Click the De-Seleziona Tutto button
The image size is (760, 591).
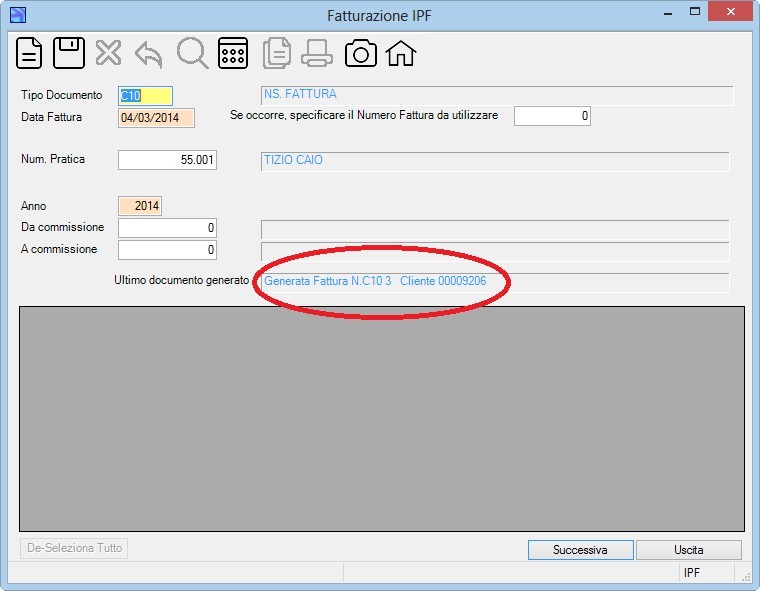74,548
